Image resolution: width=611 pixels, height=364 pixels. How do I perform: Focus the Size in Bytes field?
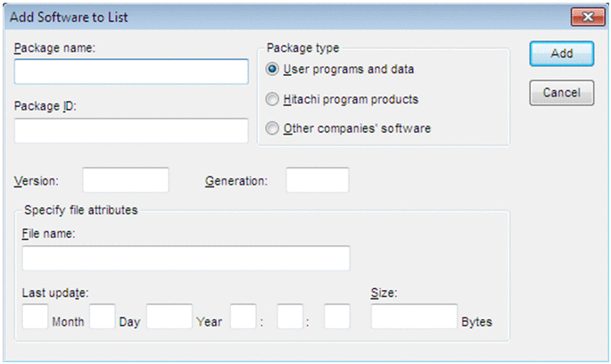414,316
